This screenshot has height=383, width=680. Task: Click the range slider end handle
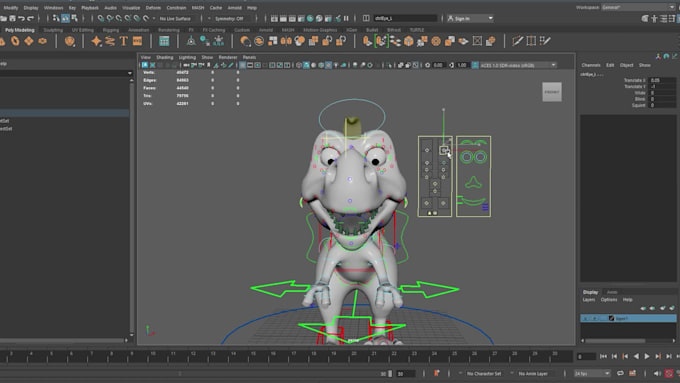coord(390,373)
